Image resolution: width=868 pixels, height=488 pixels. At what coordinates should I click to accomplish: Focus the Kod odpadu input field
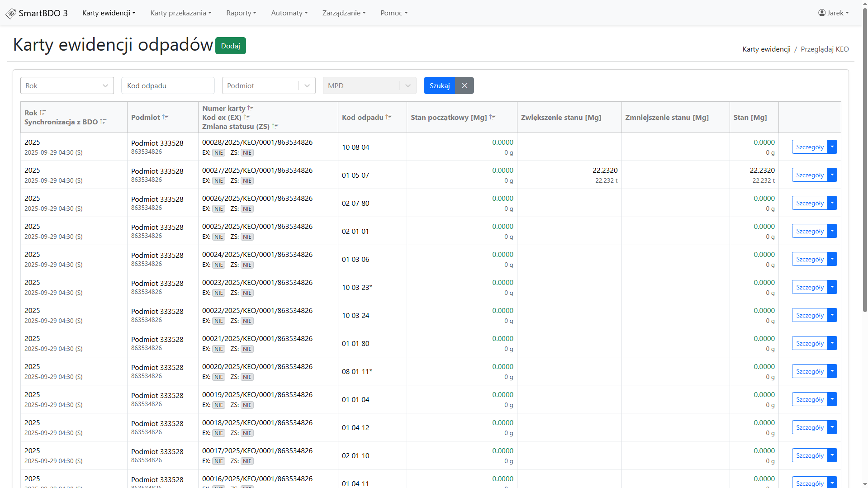tap(168, 85)
